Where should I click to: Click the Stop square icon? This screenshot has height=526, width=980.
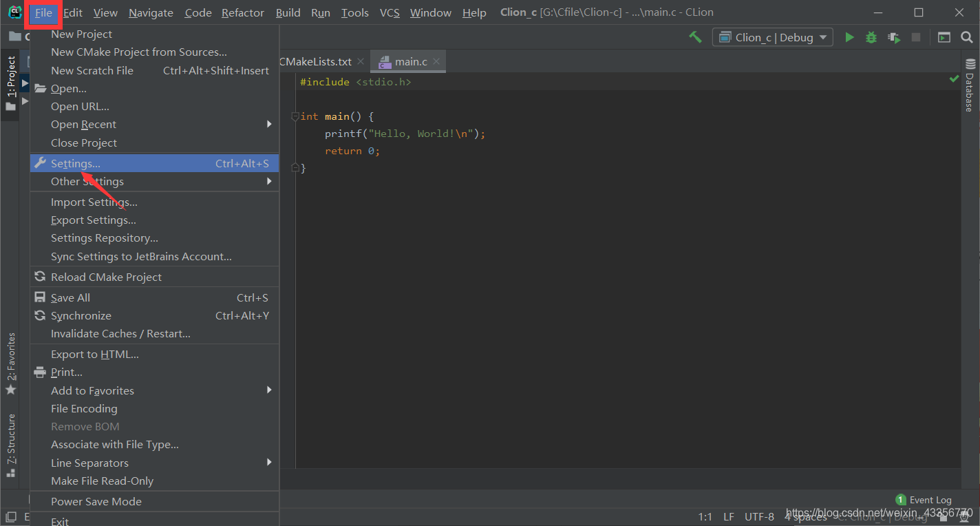coord(915,37)
